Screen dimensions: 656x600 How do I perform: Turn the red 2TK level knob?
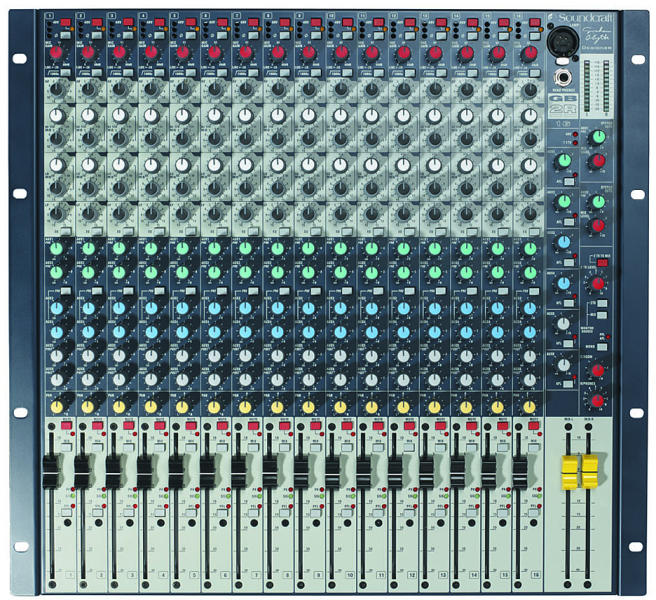(x=598, y=284)
